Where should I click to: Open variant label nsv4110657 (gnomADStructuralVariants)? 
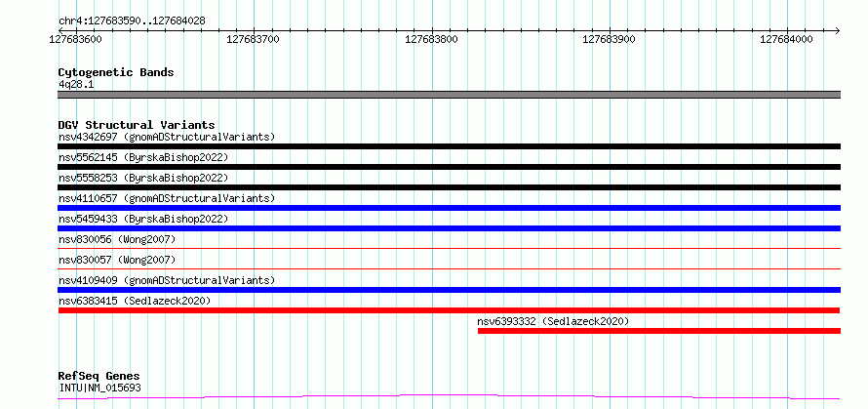coord(167,198)
